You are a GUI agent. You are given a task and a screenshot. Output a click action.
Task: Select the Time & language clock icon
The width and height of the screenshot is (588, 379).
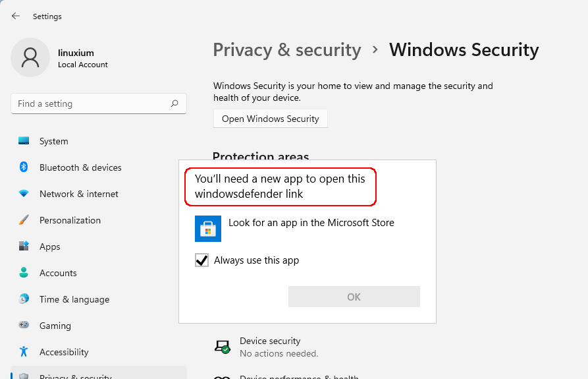click(24, 299)
